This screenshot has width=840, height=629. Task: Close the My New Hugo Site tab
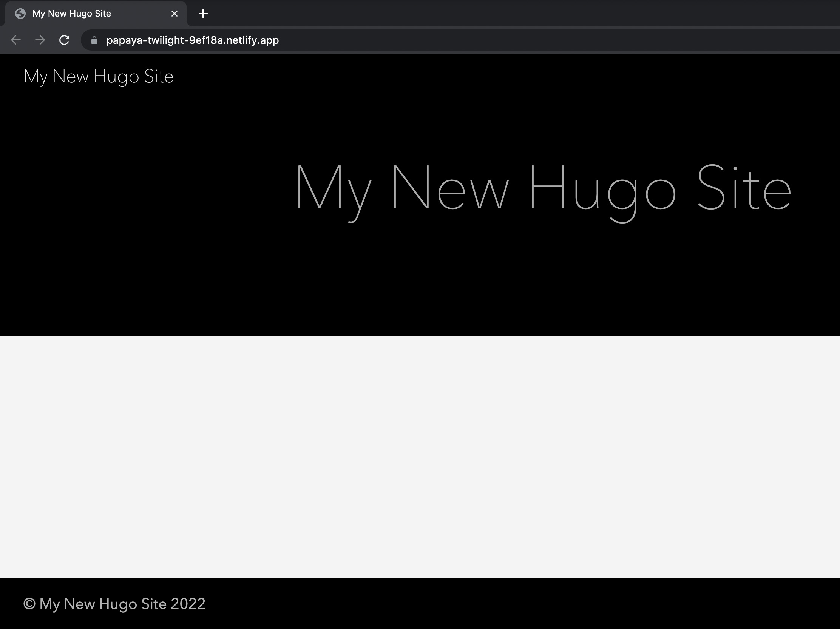(x=174, y=14)
